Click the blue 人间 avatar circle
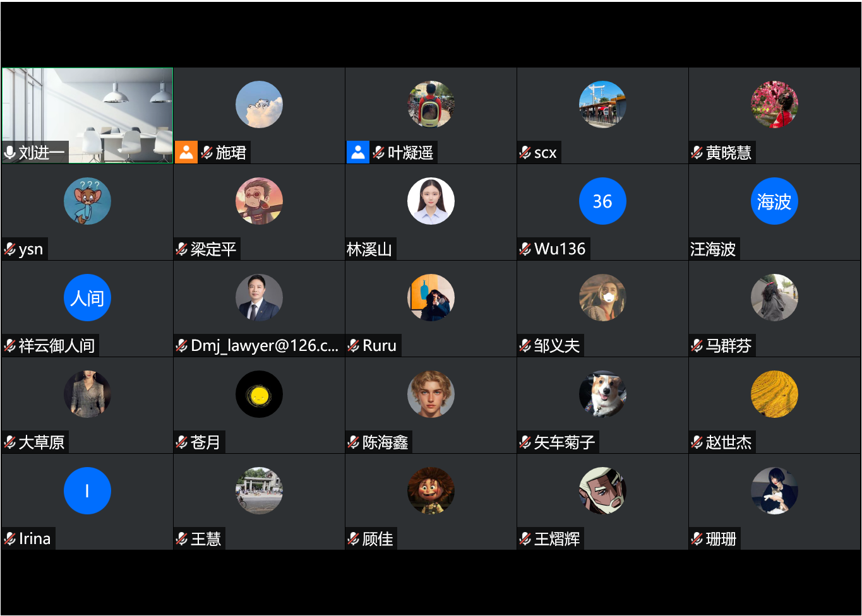Screen dimensions: 862x616 (x=87, y=298)
